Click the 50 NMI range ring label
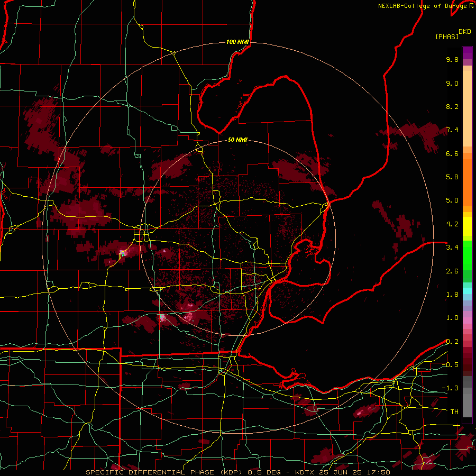The width and height of the screenshot is (476, 476). point(237,140)
